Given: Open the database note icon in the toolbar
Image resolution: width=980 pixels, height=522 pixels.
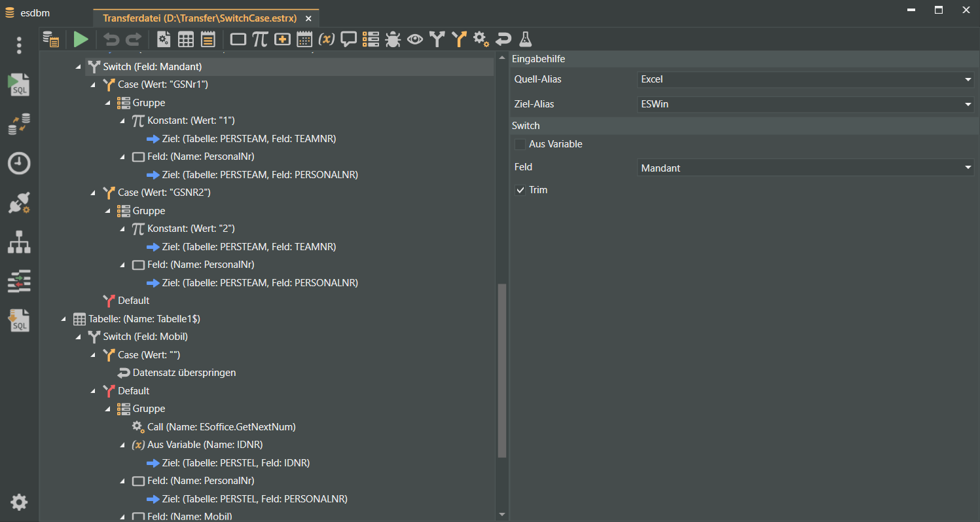Looking at the screenshot, I should click(51, 39).
